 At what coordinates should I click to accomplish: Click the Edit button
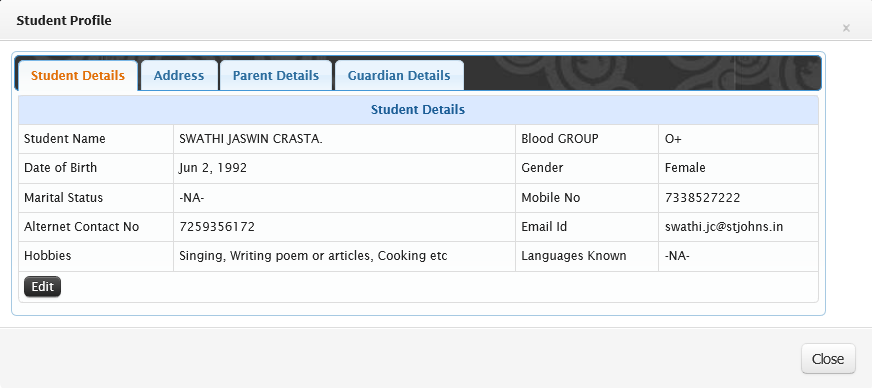pos(42,287)
